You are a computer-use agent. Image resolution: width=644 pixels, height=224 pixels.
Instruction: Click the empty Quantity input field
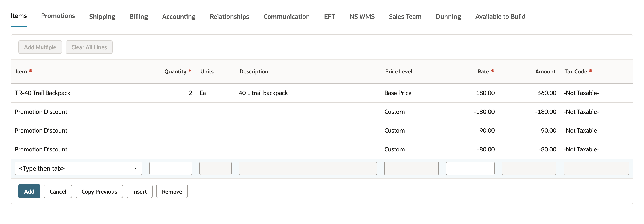pyautogui.click(x=171, y=168)
